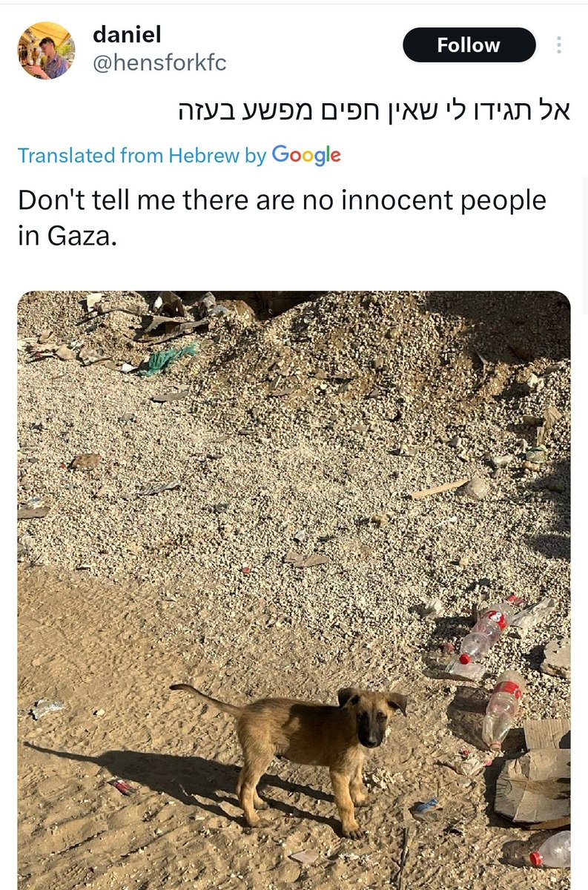Click the cardboard pieces in the photo
Viewport: 588px width, 890px height.
(x=532, y=775)
